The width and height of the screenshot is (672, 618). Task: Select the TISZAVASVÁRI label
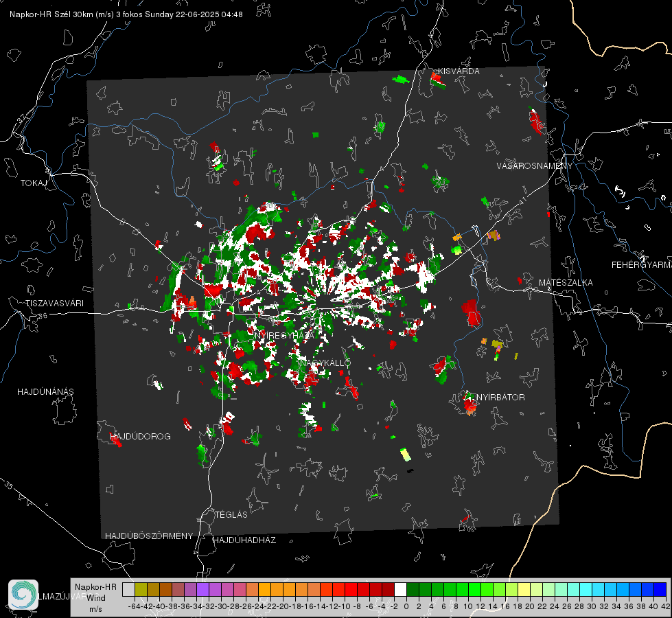pos(55,304)
